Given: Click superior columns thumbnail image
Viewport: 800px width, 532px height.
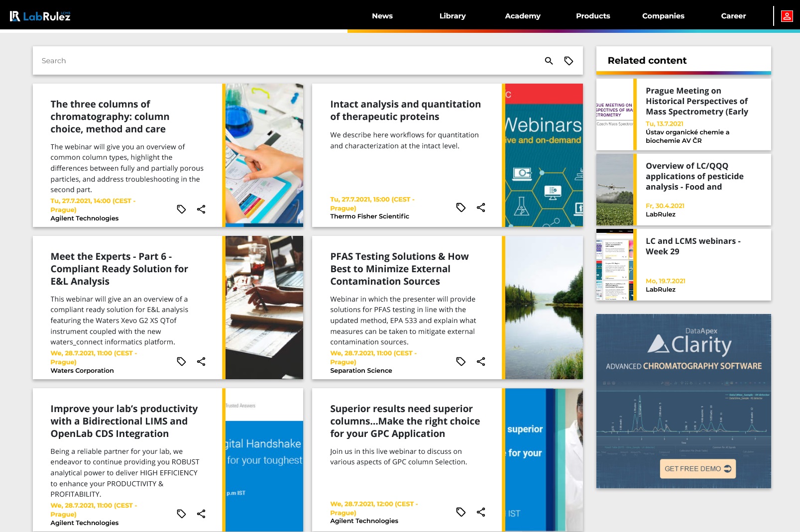Looking at the screenshot, I should tap(544, 460).
